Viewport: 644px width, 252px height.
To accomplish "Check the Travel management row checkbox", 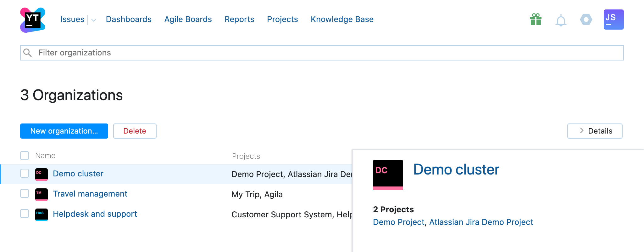I will tap(25, 194).
